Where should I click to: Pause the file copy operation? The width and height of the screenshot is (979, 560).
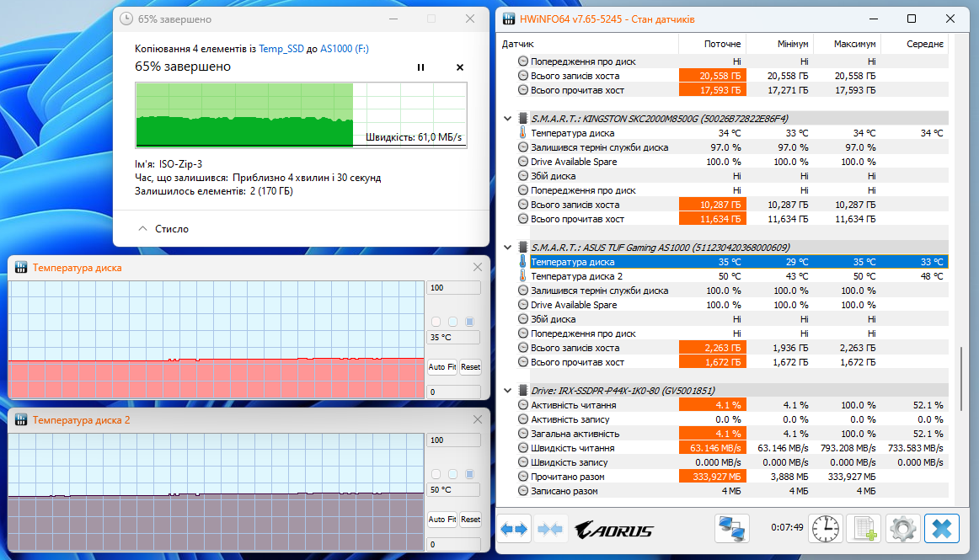coord(420,67)
